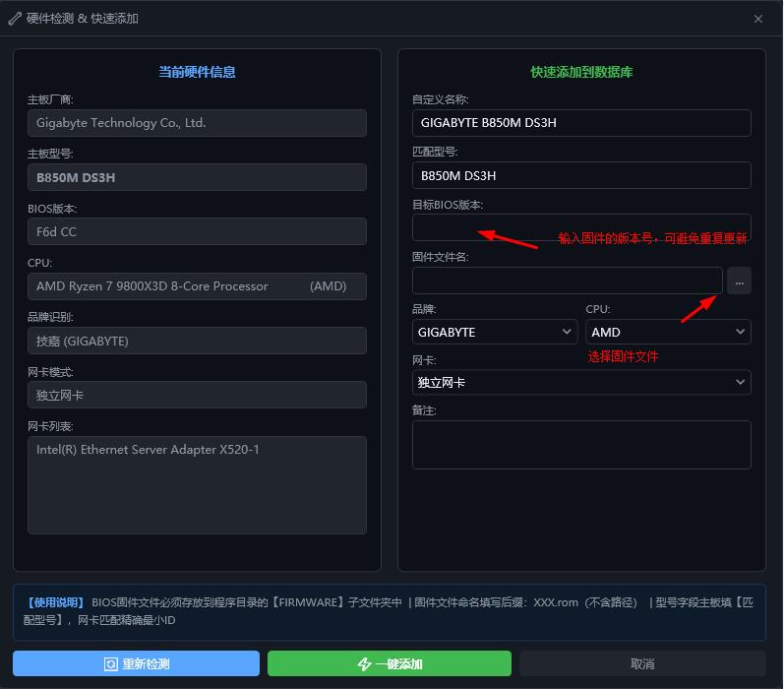Close the hardware detection dialog

point(758,19)
